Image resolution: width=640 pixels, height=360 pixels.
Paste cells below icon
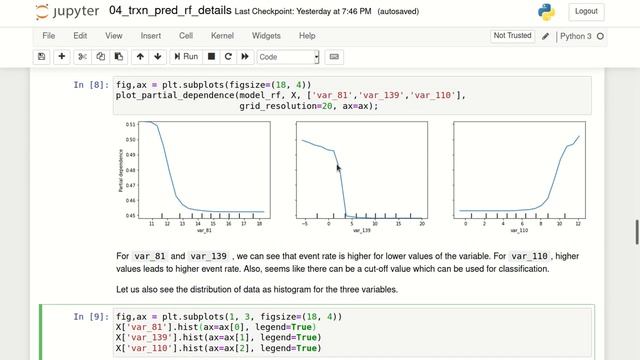pyautogui.click(x=119, y=57)
